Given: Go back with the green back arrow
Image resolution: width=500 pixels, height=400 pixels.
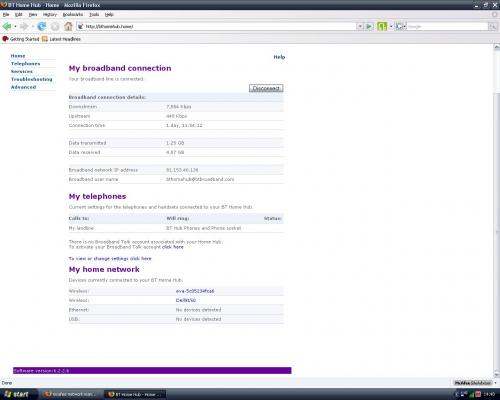Looking at the screenshot, I should coord(7,26).
